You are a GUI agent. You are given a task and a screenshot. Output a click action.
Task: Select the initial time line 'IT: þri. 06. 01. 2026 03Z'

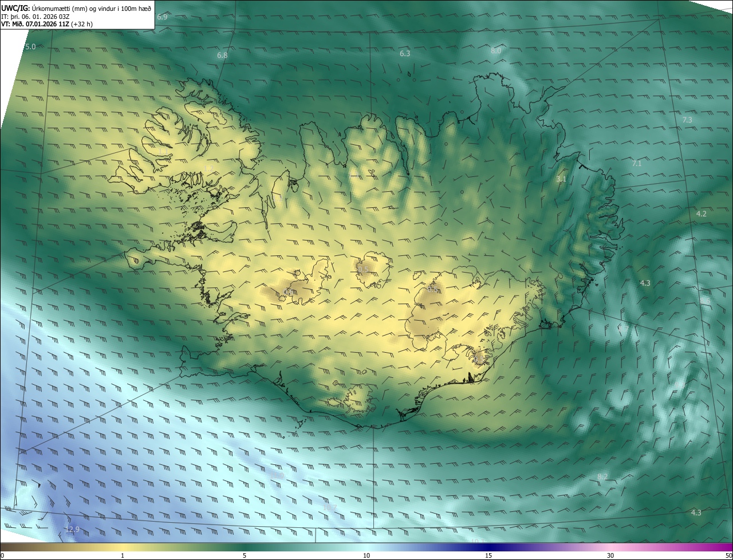tap(36, 17)
